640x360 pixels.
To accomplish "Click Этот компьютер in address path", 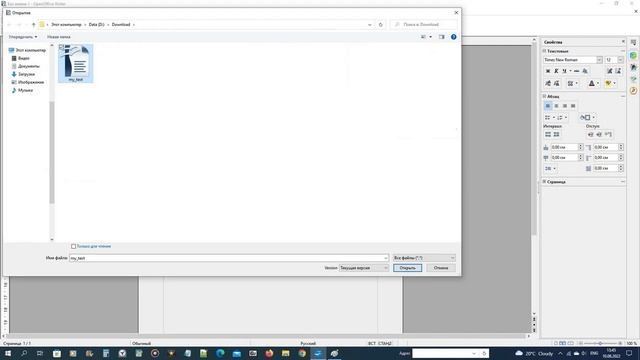I will click(x=66, y=24).
